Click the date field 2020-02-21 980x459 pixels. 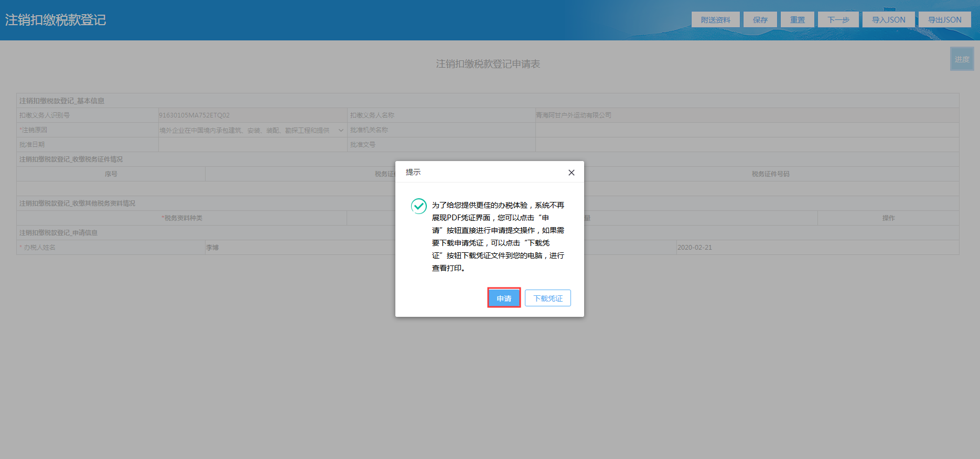(x=817, y=248)
